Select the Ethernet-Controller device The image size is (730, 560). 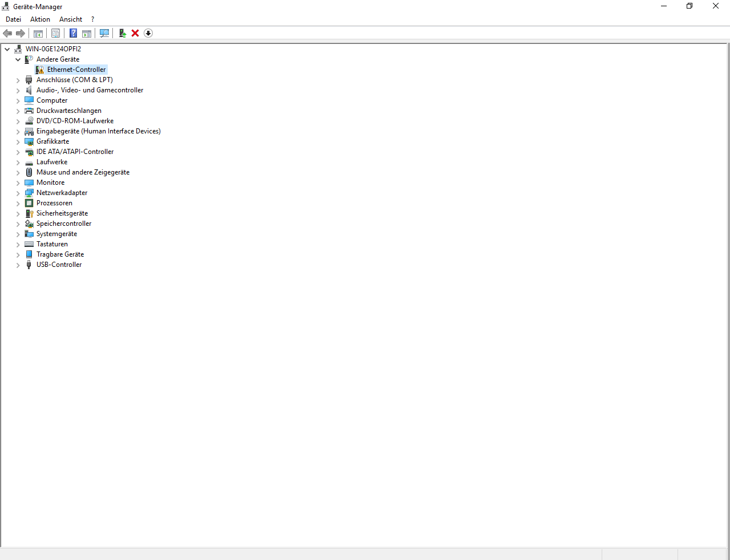tap(76, 70)
